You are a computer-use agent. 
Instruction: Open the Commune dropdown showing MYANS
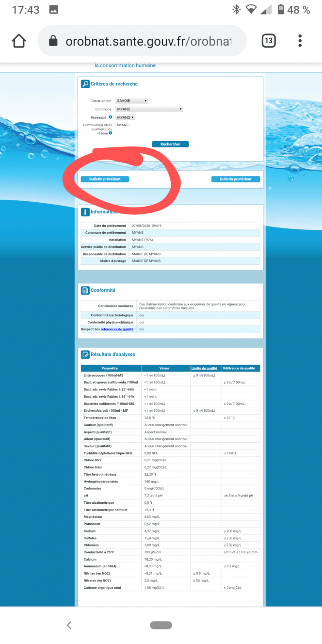149,109
